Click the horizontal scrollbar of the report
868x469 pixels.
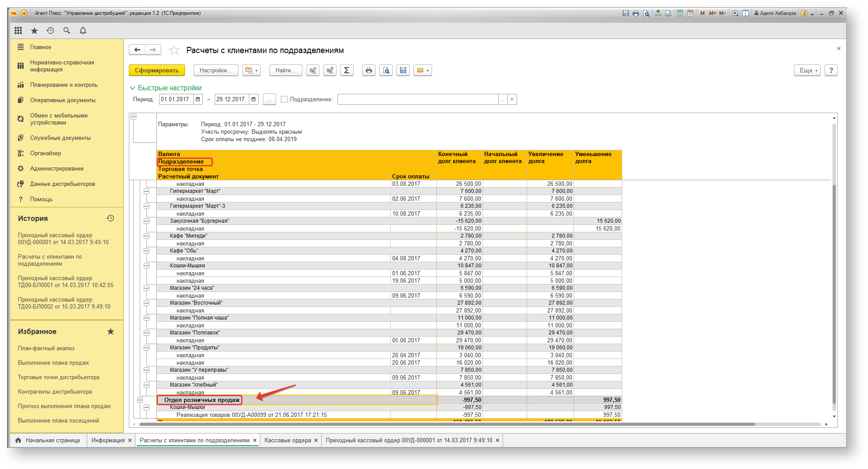[447, 424]
